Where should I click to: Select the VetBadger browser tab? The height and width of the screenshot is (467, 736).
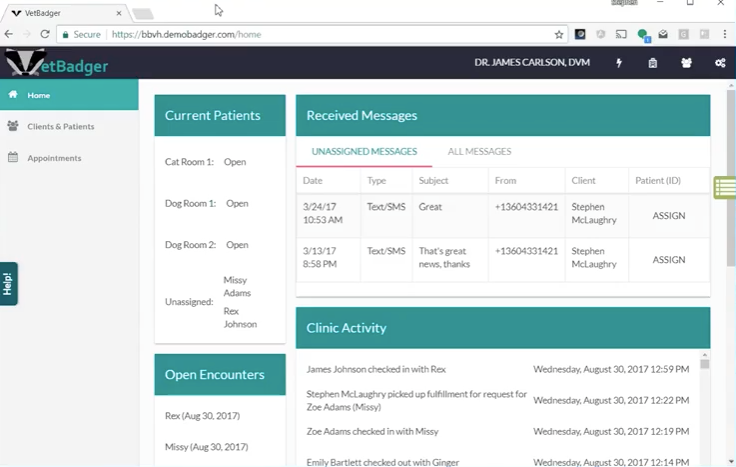coord(66,13)
